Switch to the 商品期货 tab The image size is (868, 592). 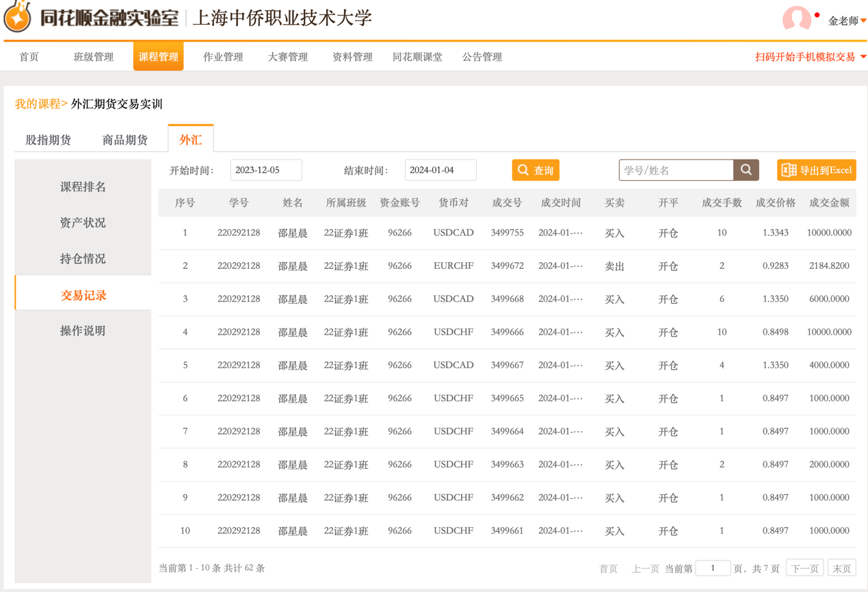point(124,140)
